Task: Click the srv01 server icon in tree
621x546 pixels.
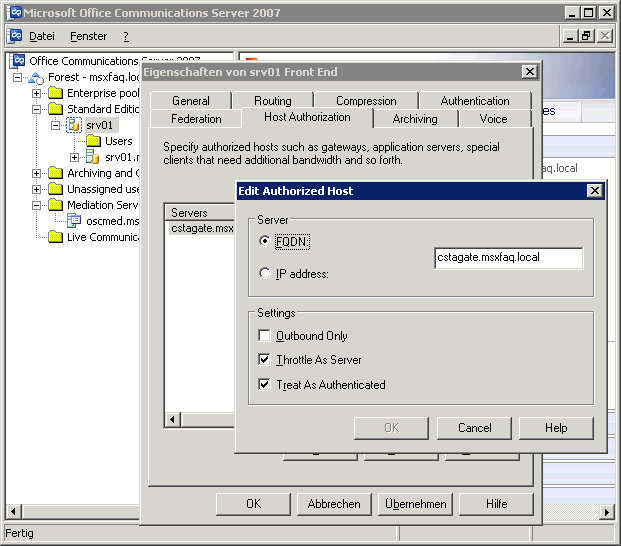Action: coord(74,125)
